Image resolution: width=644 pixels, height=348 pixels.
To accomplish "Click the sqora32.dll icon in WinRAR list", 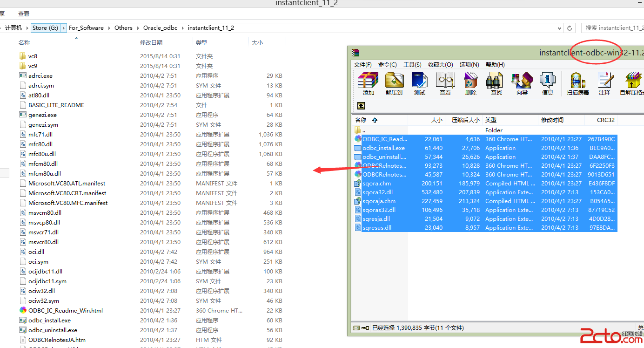I will [x=358, y=192].
